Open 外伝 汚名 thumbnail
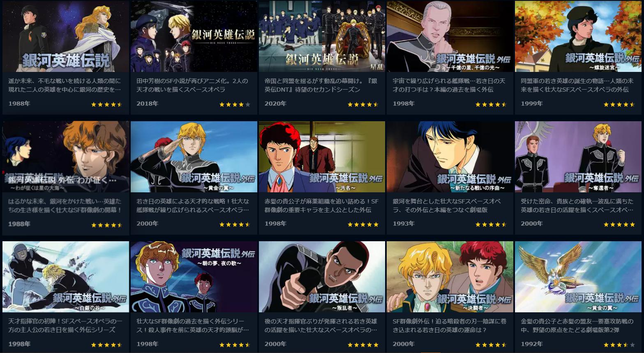Screen dimensions: 644x353 click(x=322, y=157)
